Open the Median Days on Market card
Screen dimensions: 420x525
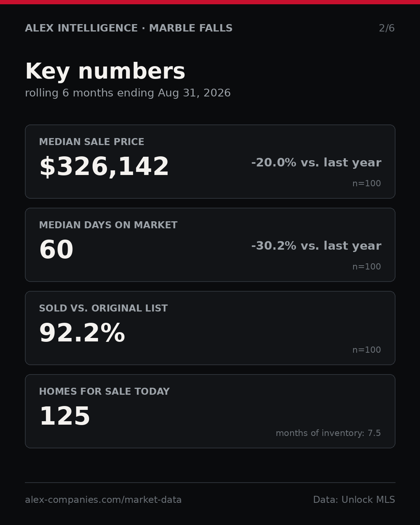point(210,245)
